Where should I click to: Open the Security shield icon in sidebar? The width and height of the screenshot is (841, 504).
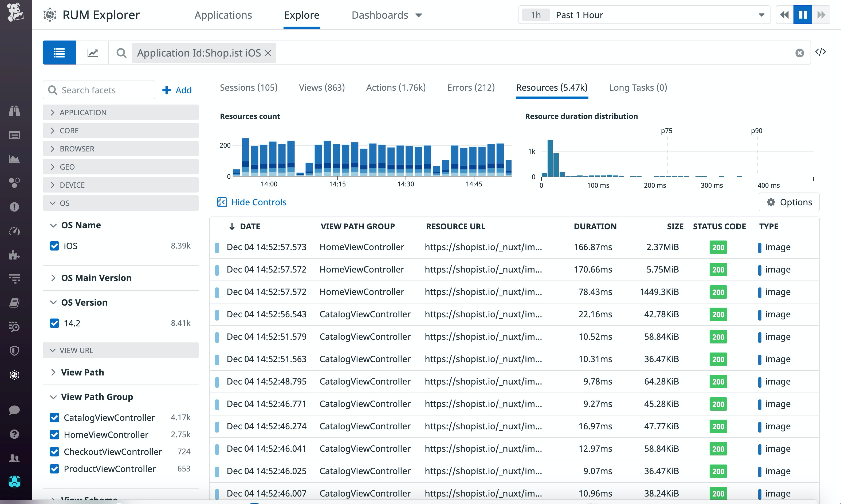coord(14,350)
